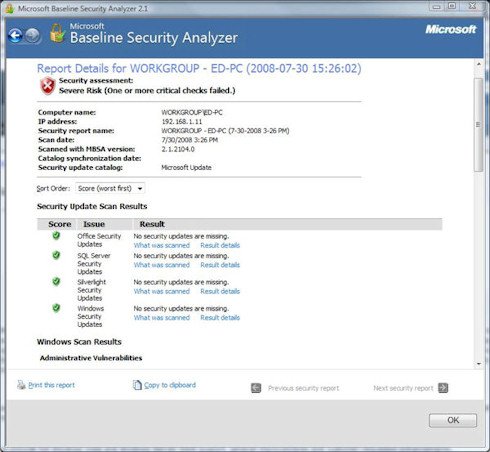Click the Print this report link
Screen dimensions: 490x452
coord(51,385)
